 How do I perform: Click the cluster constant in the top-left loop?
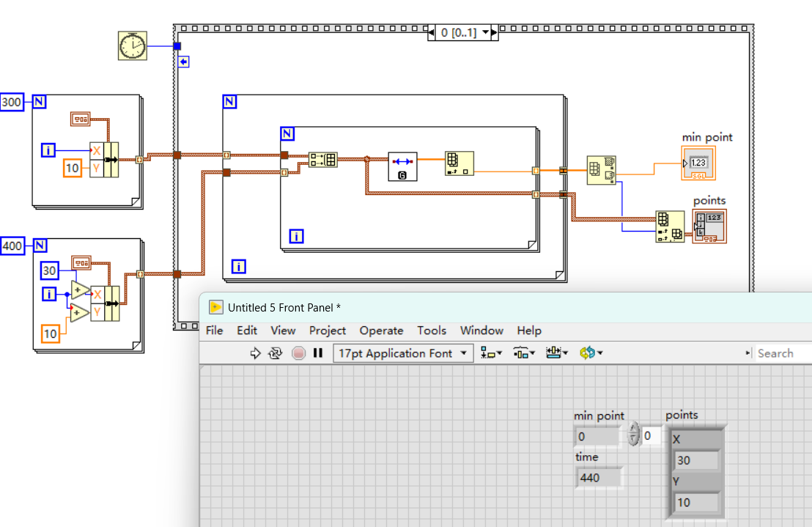pos(81,119)
